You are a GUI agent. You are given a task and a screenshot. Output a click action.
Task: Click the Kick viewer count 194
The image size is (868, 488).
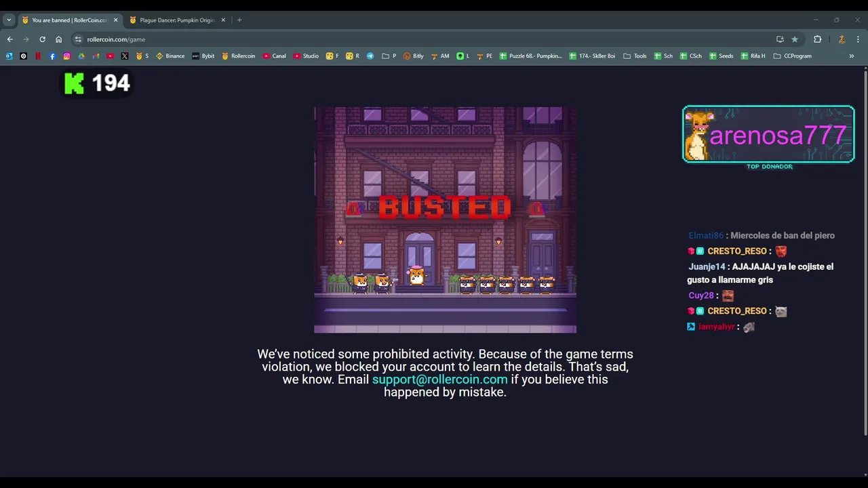(x=97, y=83)
